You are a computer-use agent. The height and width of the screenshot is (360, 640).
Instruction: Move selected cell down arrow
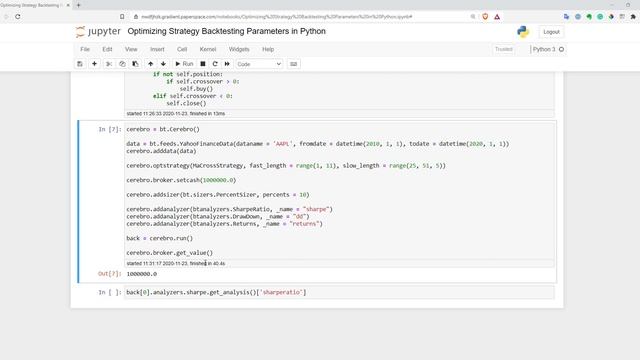pyautogui.click(x=163, y=64)
